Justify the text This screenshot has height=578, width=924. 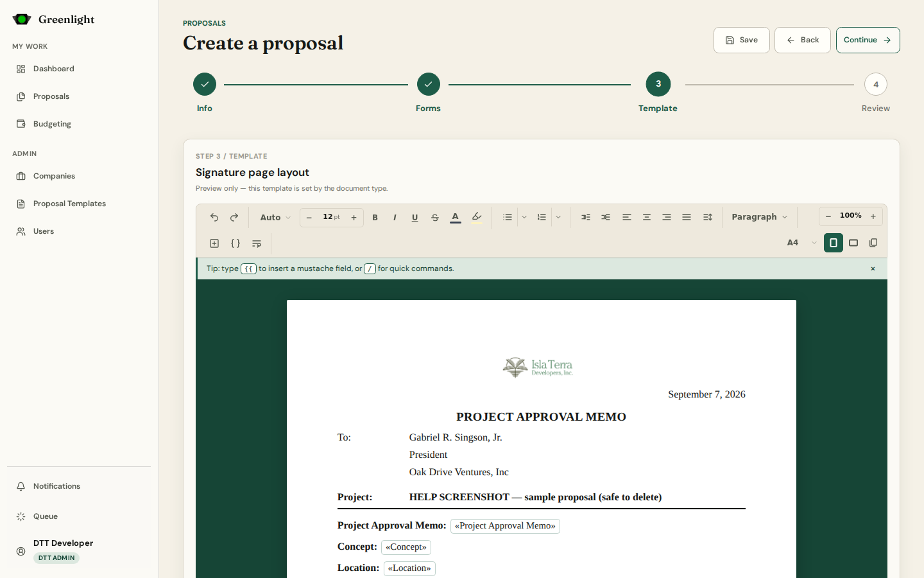tap(687, 218)
